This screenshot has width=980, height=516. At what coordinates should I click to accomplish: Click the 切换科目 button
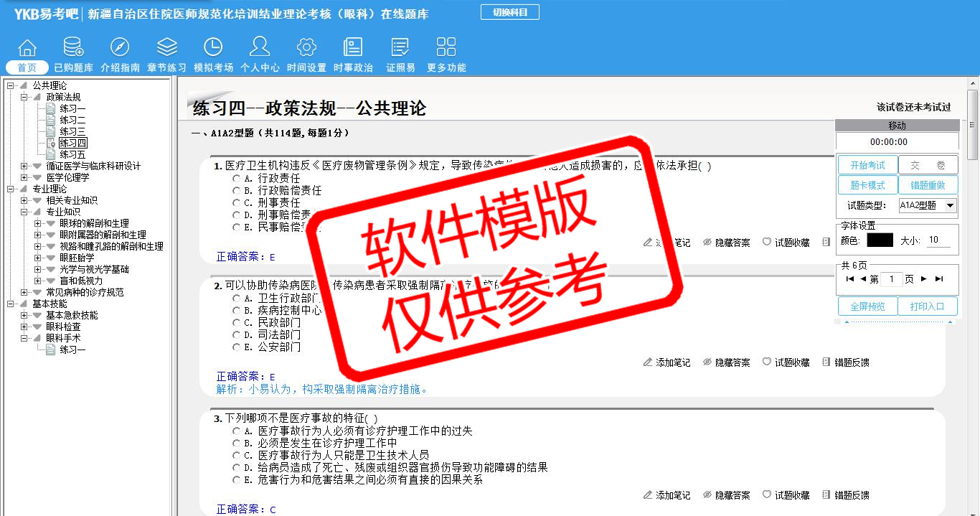[509, 12]
